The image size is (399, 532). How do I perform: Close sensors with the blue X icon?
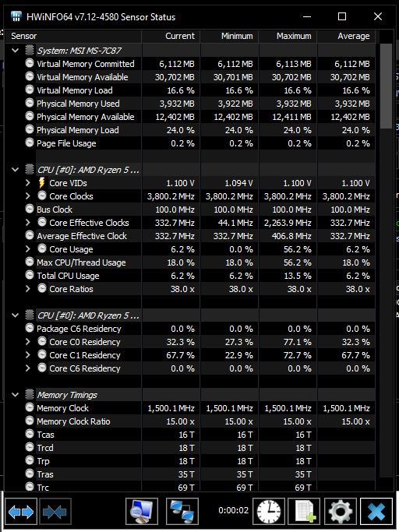(x=376, y=511)
